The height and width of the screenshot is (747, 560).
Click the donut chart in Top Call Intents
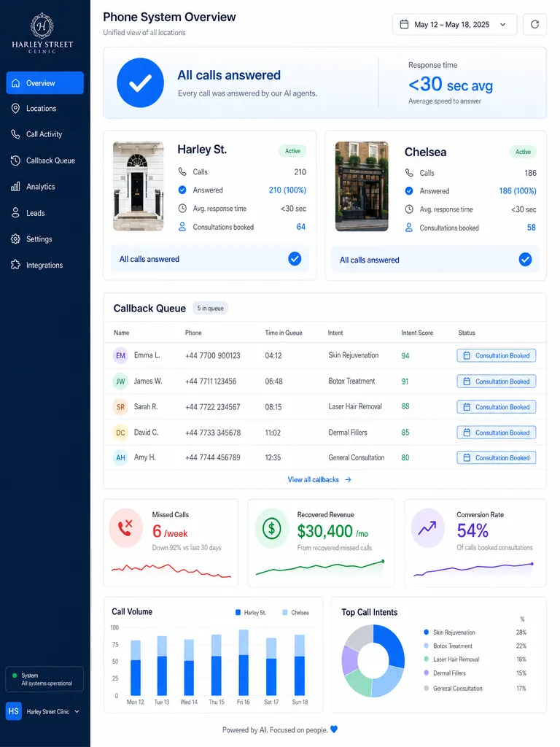click(373, 661)
